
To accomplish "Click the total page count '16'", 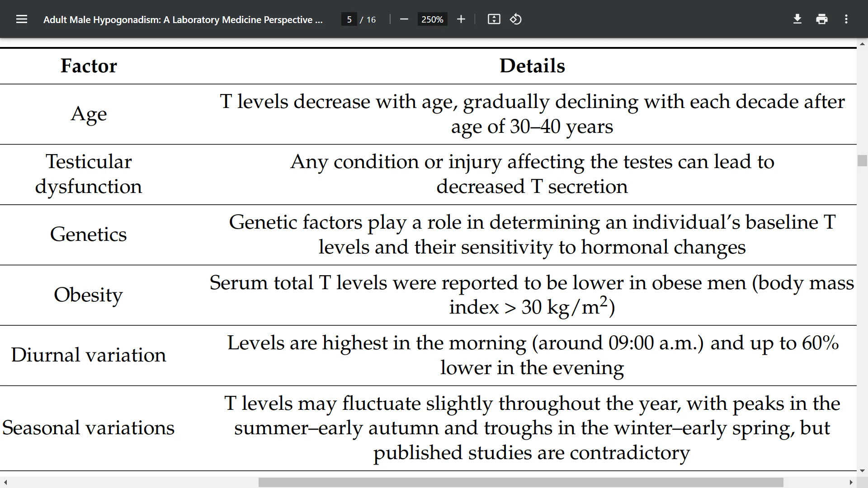I will (371, 19).
